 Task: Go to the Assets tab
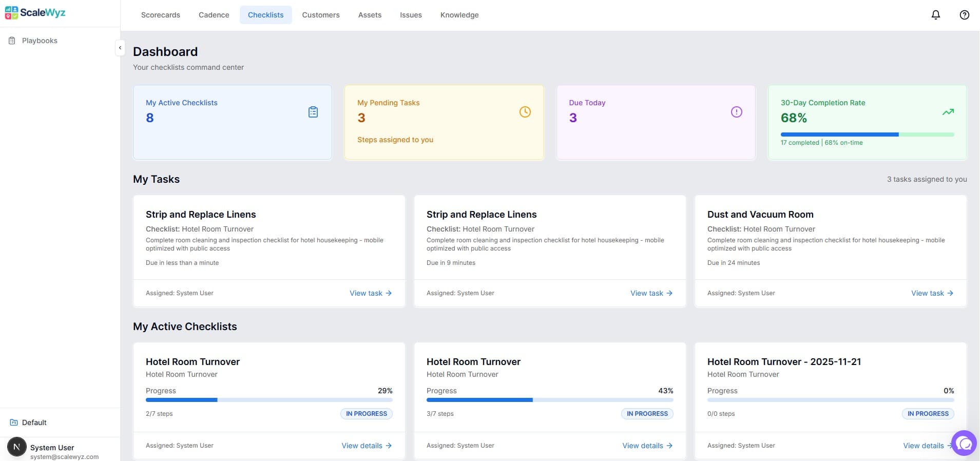(x=370, y=15)
